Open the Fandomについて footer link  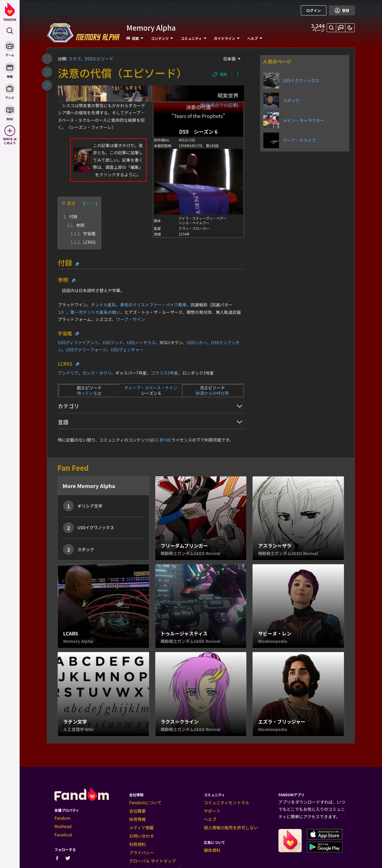pyautogui.click(x=145, y=802)
